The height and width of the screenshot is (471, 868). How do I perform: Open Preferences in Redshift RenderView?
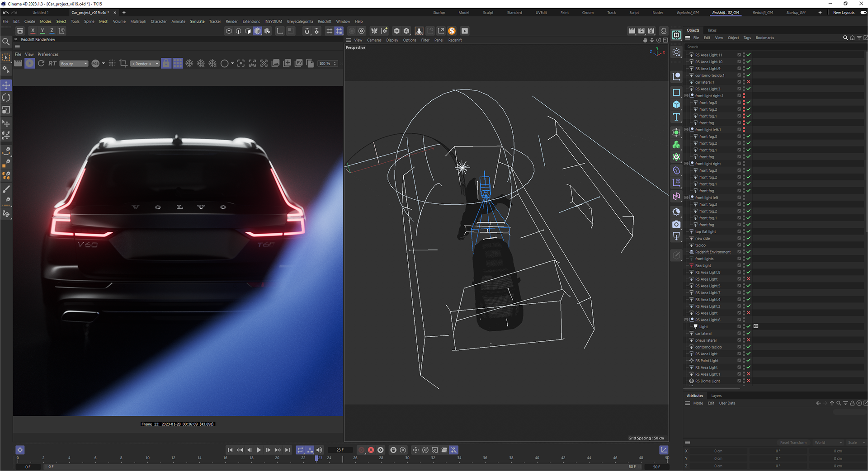click(48, 54)
